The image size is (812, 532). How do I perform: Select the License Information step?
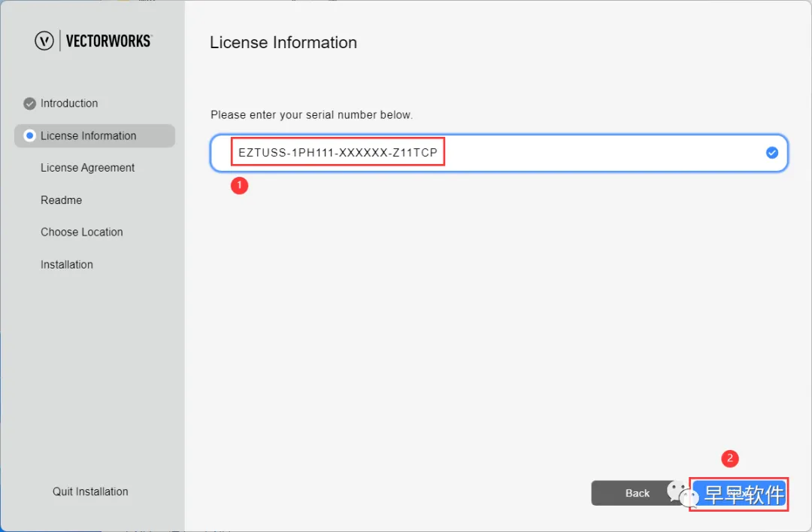click(x=95, y=136)
